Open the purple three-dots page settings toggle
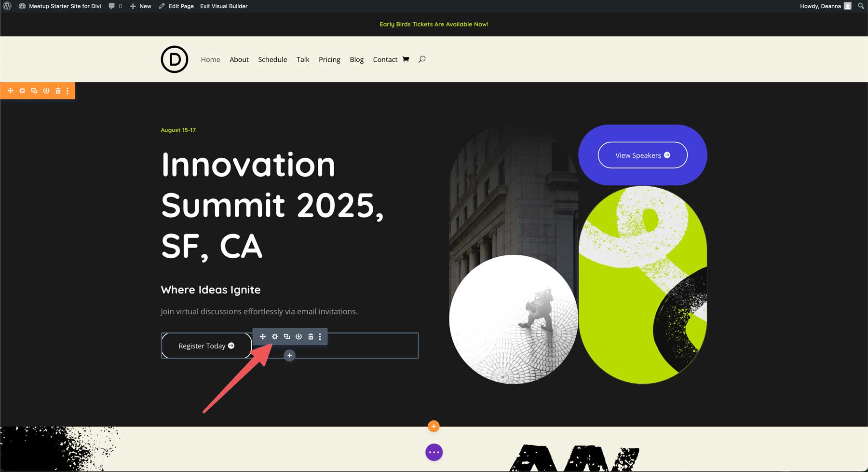 (x=434, y=452)
